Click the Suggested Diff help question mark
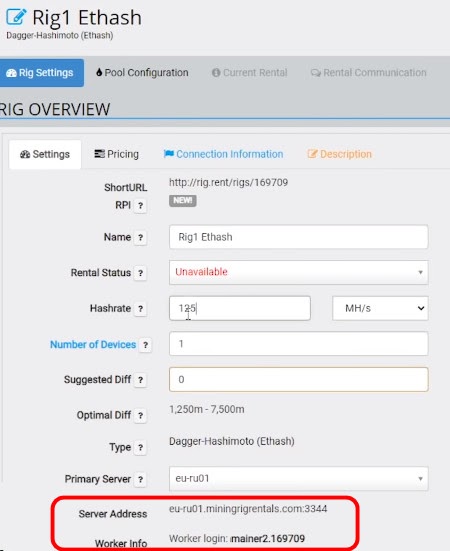450x551 pixels. click(x=141, y=380)
